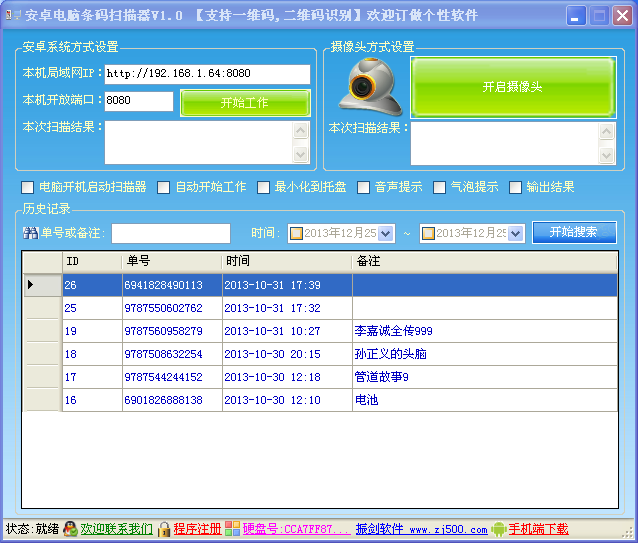The image size is (638, 543).
Task: Click the 单号 column header
Action: pos(172,261)
